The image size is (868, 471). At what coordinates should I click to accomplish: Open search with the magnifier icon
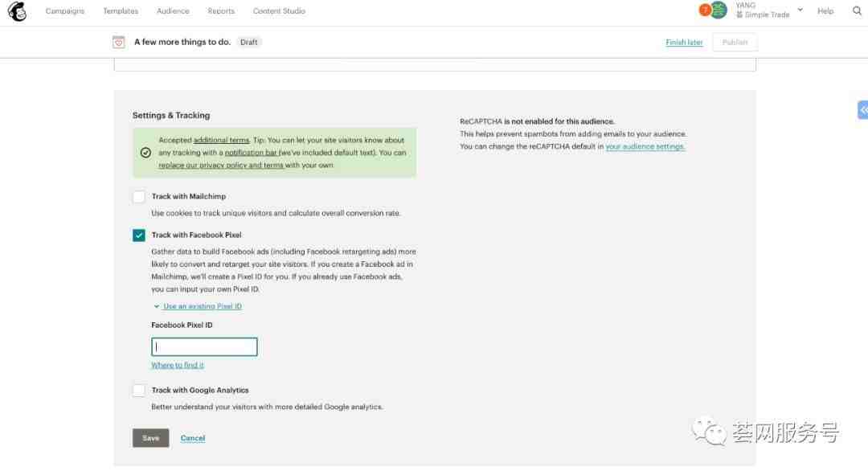tap(856, 11)
